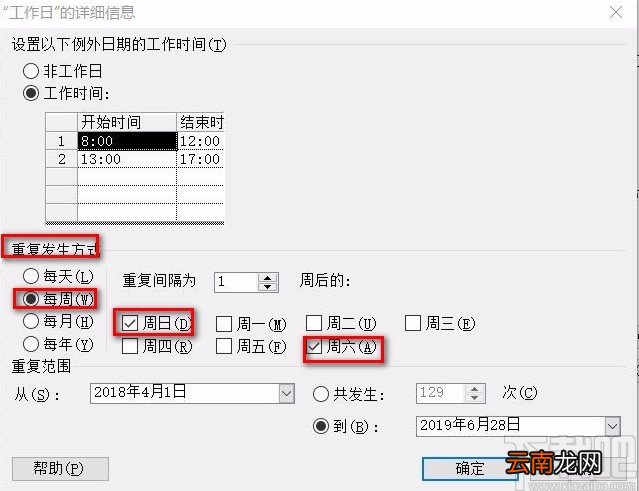
Task: Click the 开始时间 column header
Action: coord(127,122)
